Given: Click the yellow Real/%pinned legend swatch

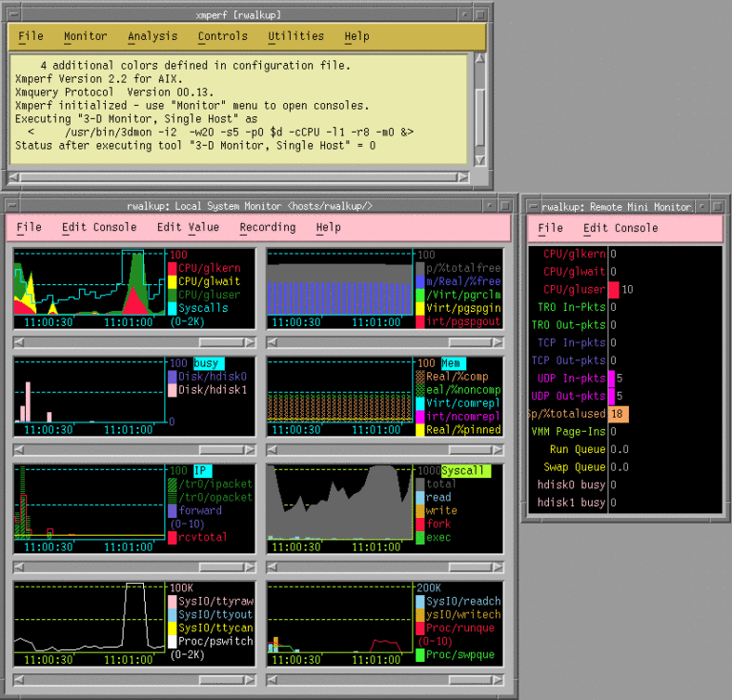Looking at the screenshot, I should [x=420, y=430].
